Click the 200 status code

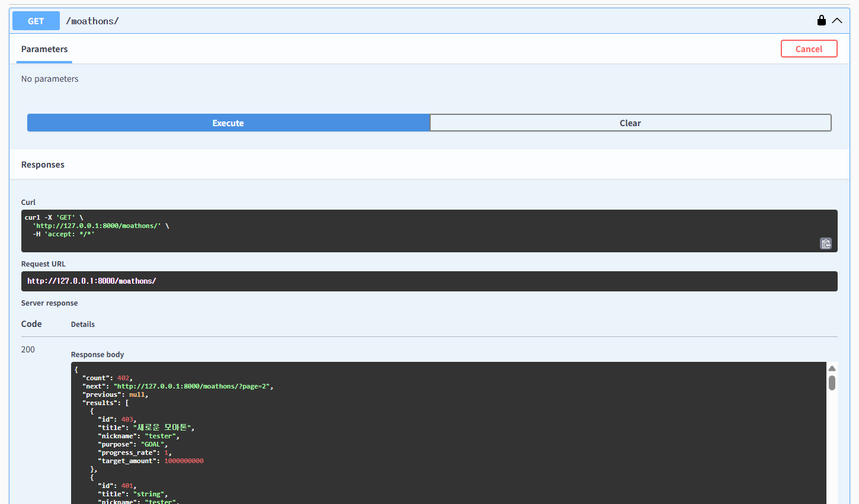28,349
